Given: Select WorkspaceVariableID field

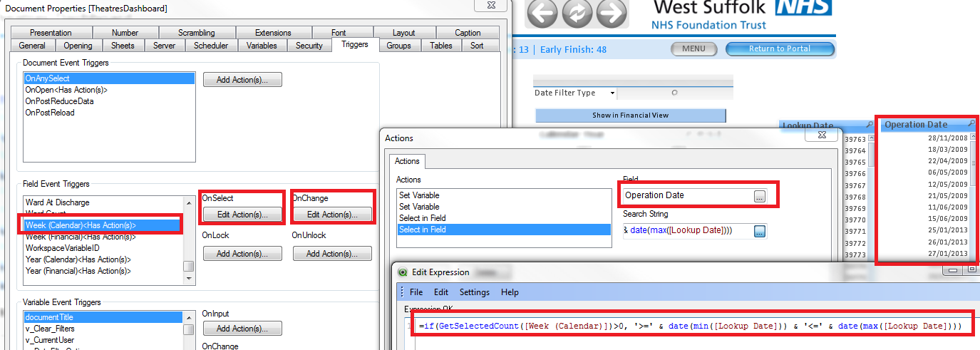Looking at the screenshot, I should pyautogui.click(x=103, y=248).
